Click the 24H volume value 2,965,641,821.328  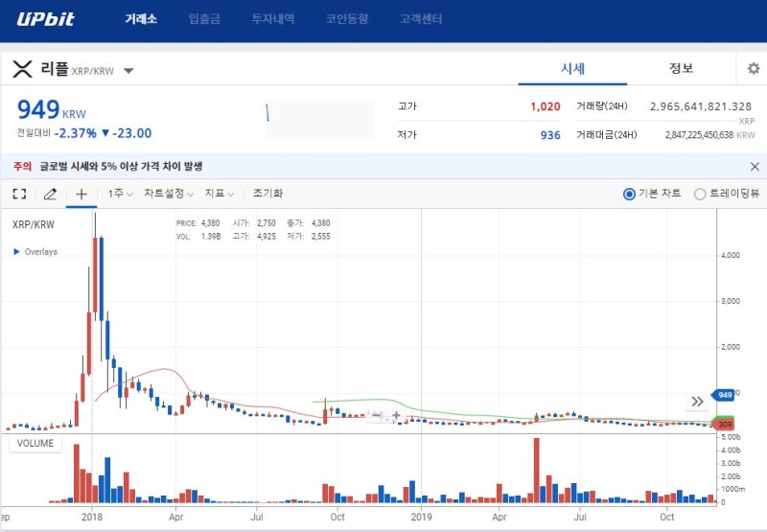point(701,106)
